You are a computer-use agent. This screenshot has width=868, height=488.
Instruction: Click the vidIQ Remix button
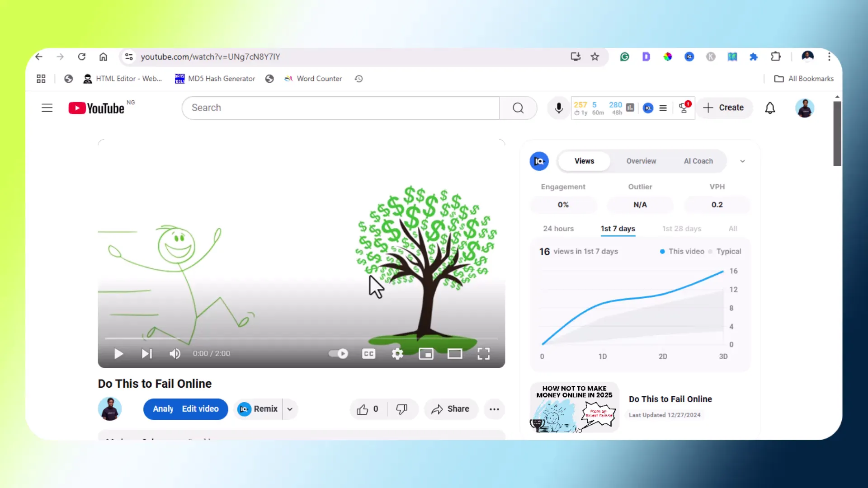[x=258, y=409]
